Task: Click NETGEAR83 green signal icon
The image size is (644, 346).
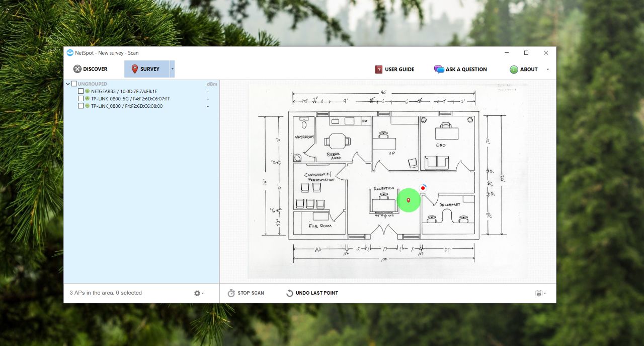Action: [87, 91]
